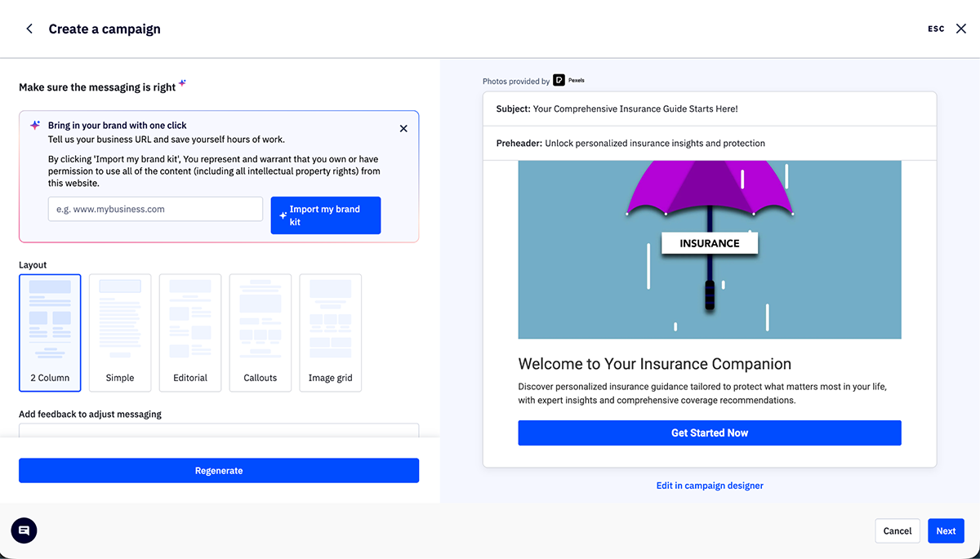This screenshot has height=559, width=980.
Task: Click the umbrella insurance preview image
Action: 709,249
